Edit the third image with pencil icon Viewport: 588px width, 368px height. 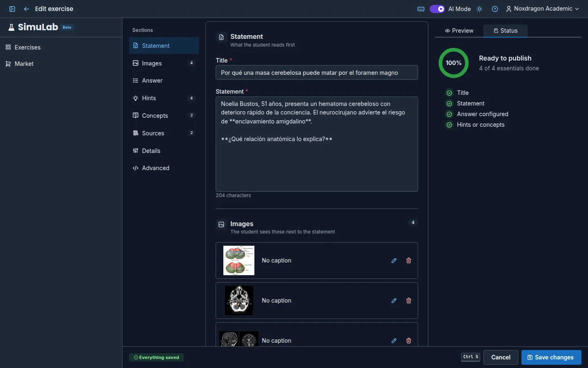pyautogui.click(x=394, y=341)
